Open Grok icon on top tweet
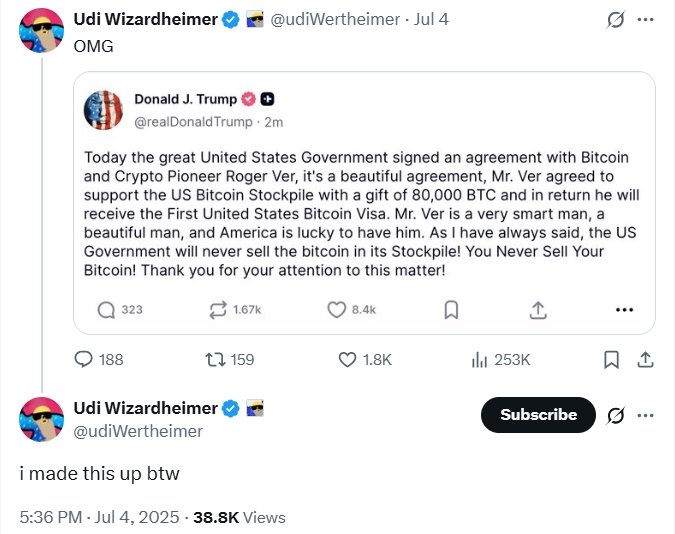Viewport: 675px width, 534px height. pos(617,20)
